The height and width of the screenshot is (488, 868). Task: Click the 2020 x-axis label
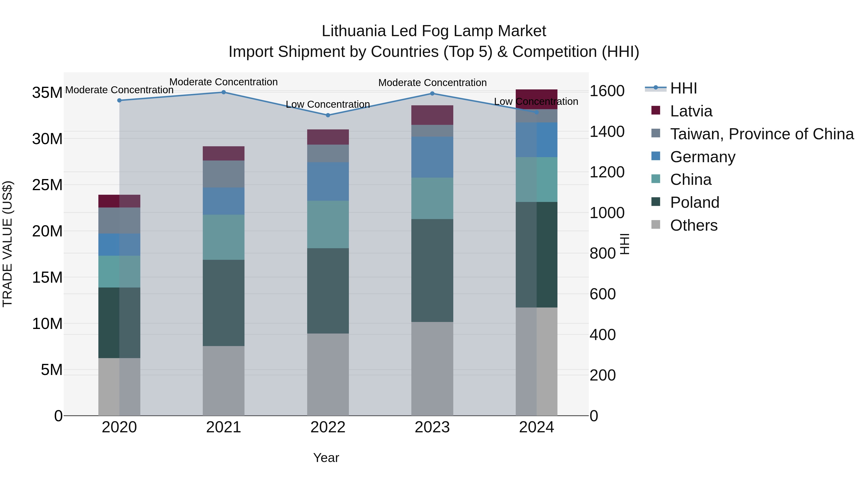click(x=119, y=427)
